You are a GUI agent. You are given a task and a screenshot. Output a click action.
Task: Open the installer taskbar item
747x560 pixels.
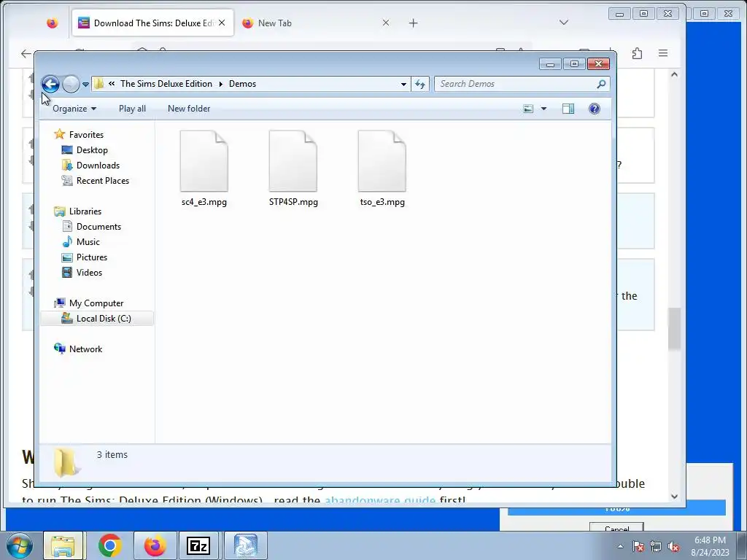point(245,545)
